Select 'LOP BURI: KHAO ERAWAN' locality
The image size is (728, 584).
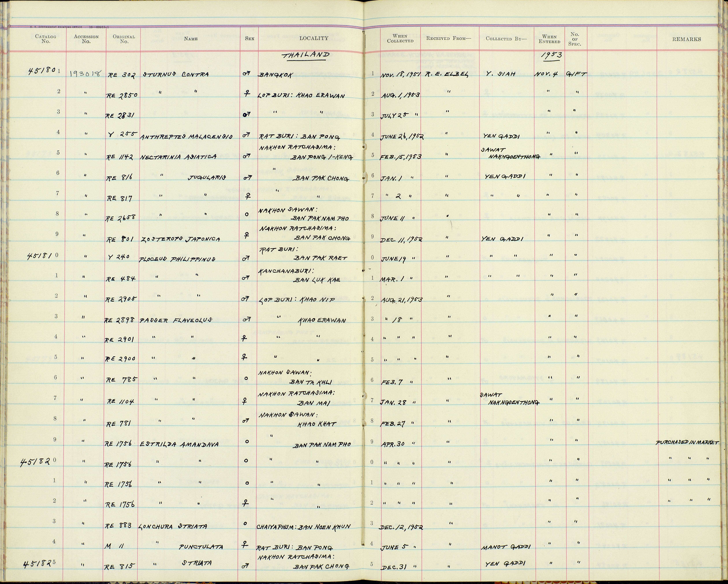(x=301, y=96)
